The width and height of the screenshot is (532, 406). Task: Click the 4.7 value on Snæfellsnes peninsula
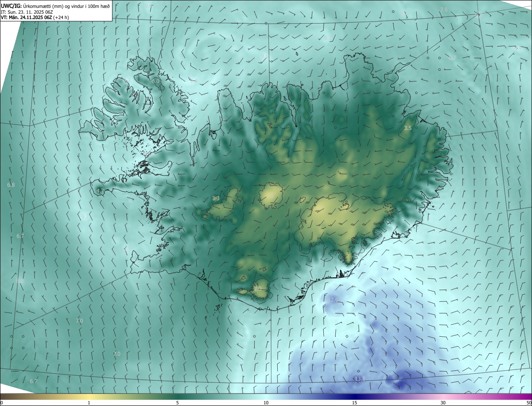100,191
